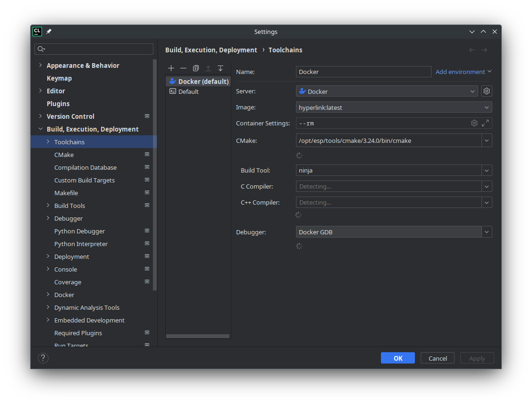Open the Build Tool ninja dropdown
The height and width of the screenshot is (405, 532).
coord(487,171)
